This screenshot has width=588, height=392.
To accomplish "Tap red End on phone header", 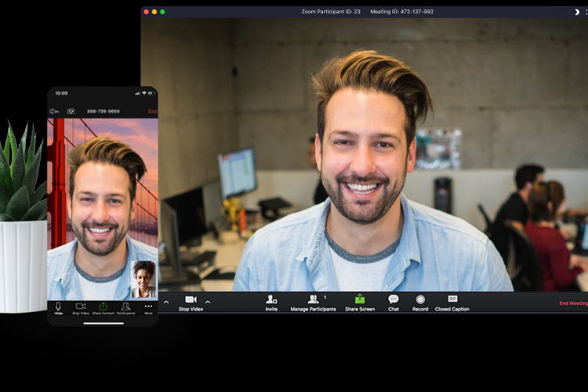I will tap(153, 111).
